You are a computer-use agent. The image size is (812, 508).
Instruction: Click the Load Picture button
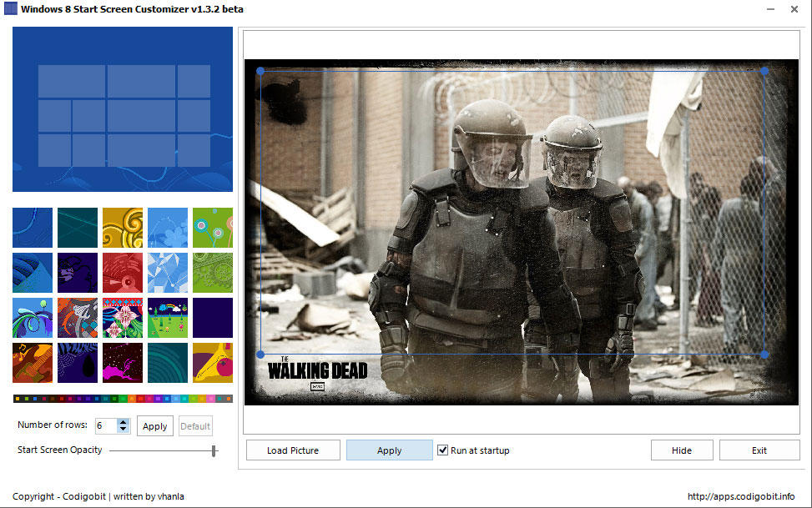point(293,450)
